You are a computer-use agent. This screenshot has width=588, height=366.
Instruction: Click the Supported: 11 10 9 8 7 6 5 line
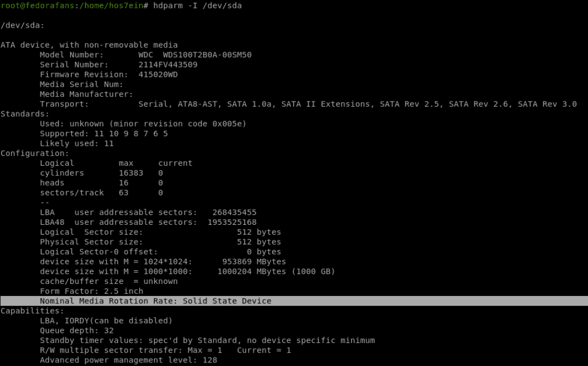(103, 134)
